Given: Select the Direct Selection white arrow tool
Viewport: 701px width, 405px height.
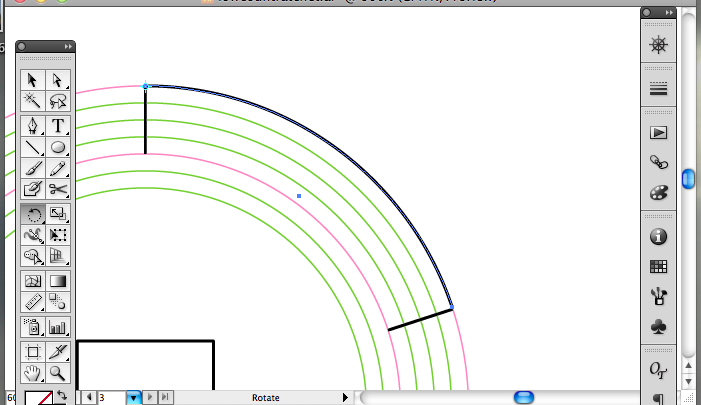Looking at the screenshot, I should coord(58,80).
